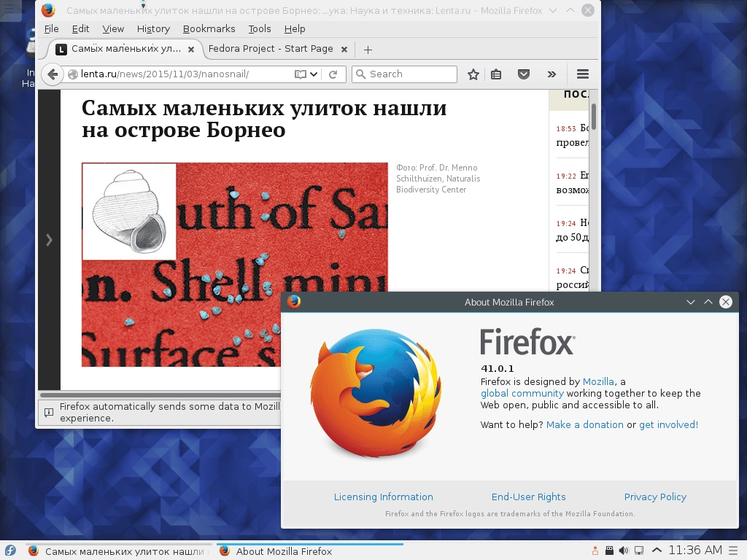The image size is (747, 560).
Task: Open the volume control in system tray
Action: 624,551
